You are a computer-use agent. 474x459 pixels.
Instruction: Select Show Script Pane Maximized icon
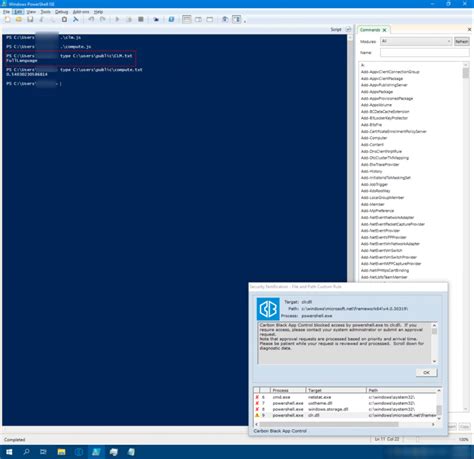coord(210,20)
